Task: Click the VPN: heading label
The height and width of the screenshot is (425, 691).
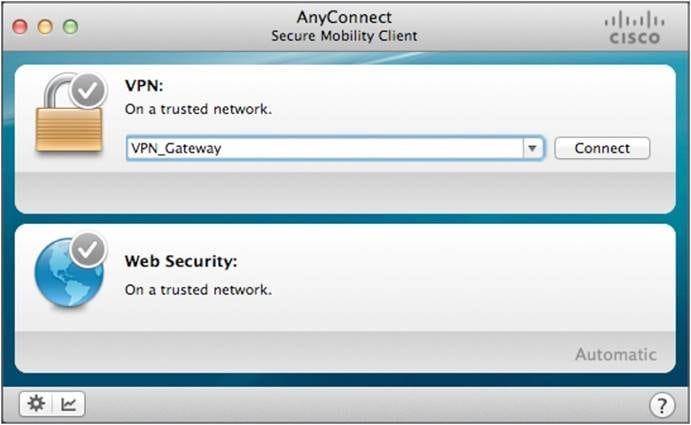Action: click(x=144, y=85)
